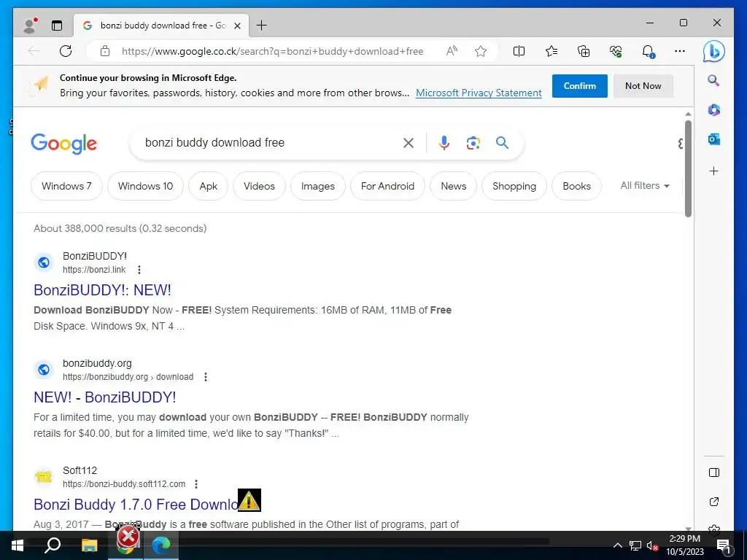Add this page to favorites star
This screenshot has height=560, width=747.
(481, 51)
